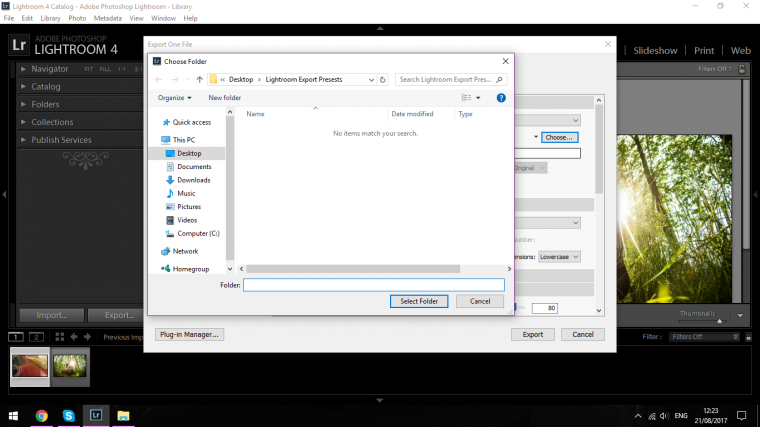Open the Windows Start menu
Viewport: 760px width, 427px height.
click(x=14, y=416)
